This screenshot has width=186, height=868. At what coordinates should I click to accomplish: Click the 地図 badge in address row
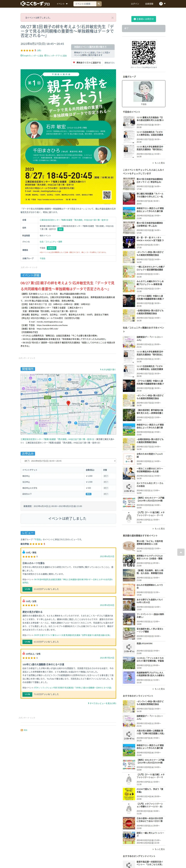[x=60, y=229]
